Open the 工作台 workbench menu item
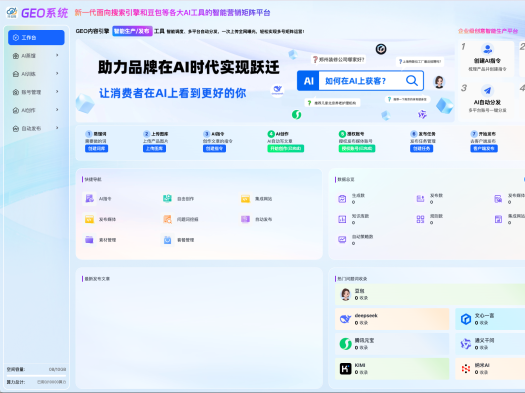Viewport: 525px width, 393px height. click(x=36, y=37)
